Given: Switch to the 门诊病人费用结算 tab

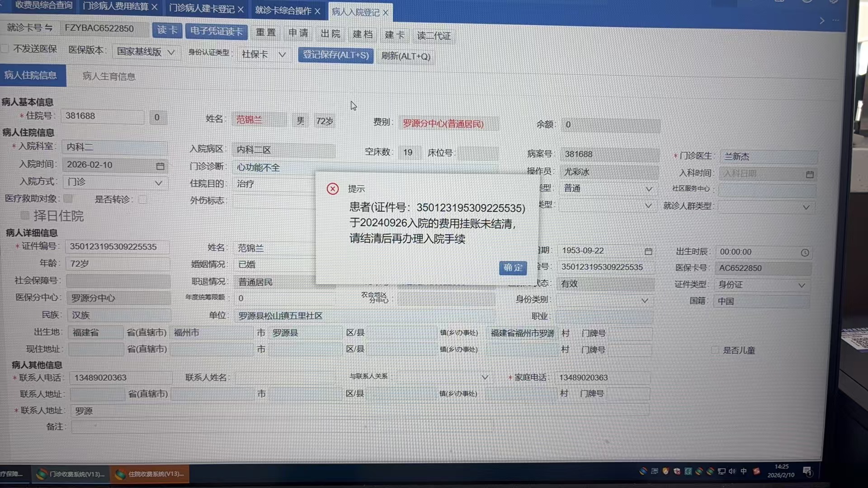Looking at the screenshot, I should coord(116,6).
